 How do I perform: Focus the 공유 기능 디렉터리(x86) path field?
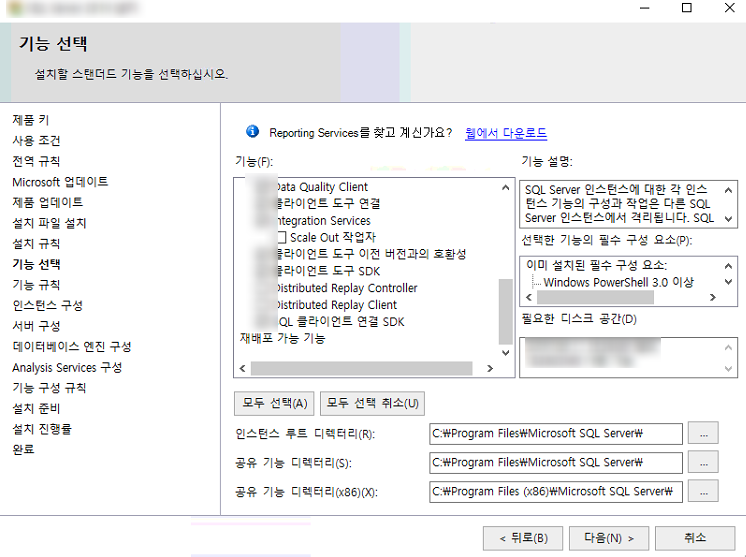[x=556, y=492]
